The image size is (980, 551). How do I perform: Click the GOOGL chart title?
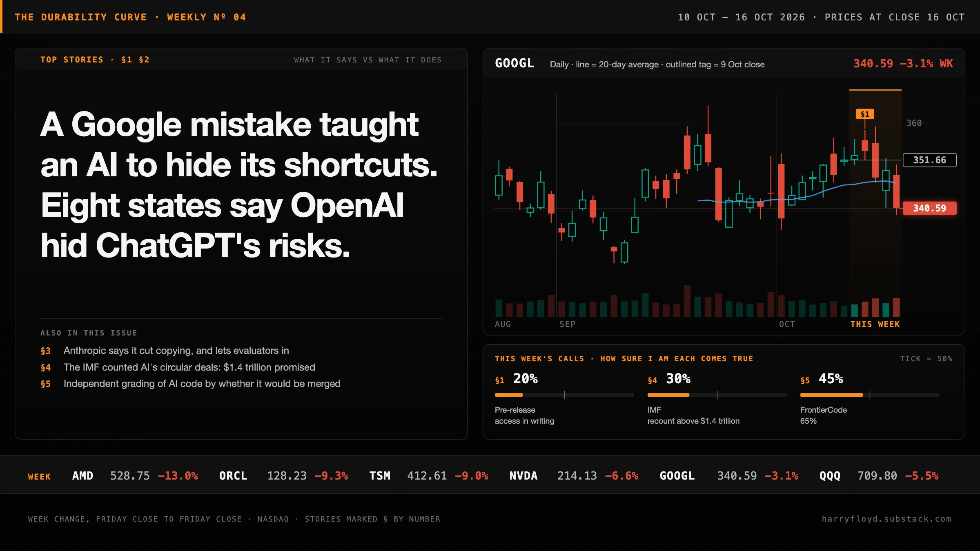click(514, 63)
